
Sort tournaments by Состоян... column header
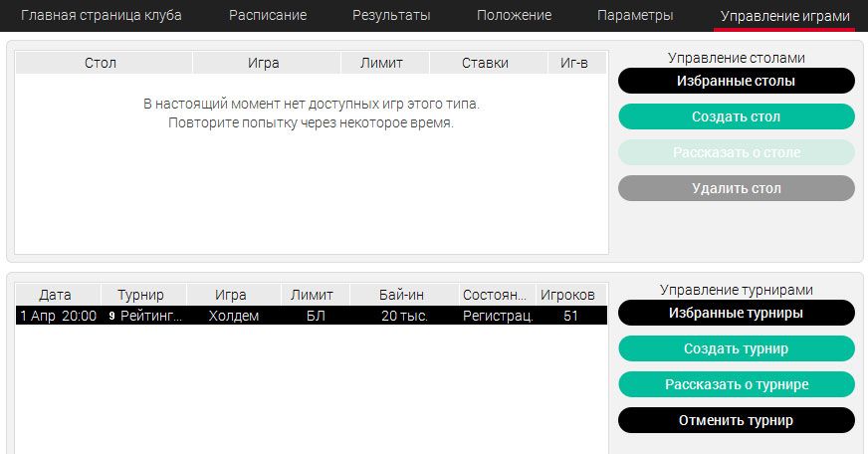[x=498, y=295]
